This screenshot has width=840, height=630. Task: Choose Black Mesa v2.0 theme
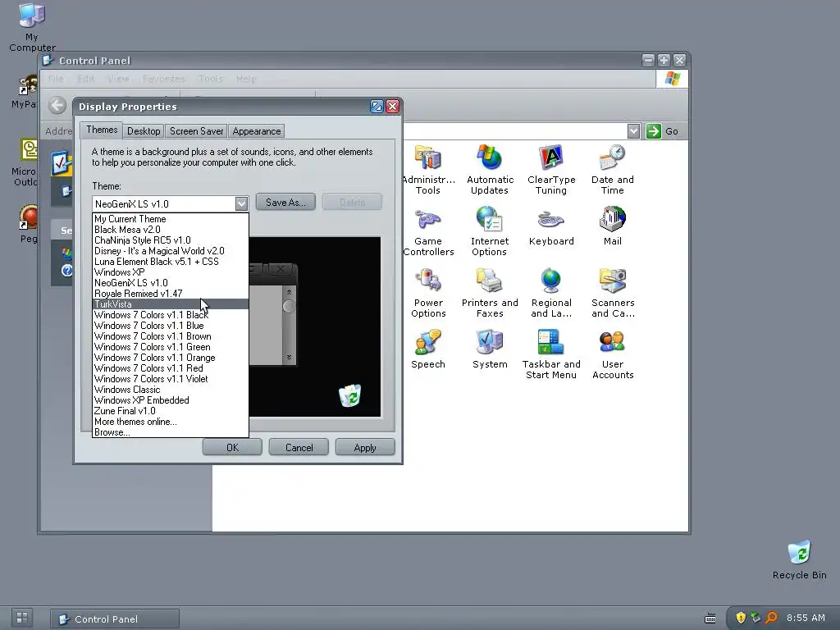coord(171,230)
